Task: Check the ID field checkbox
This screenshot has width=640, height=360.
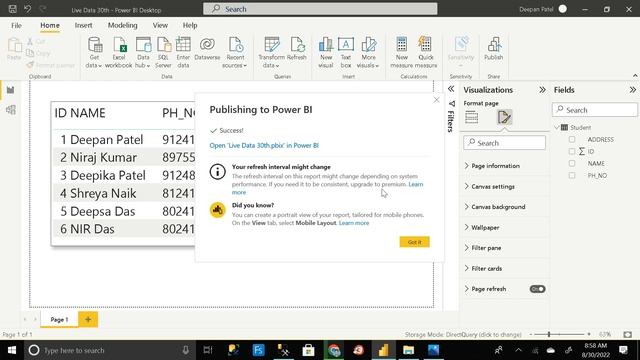Action: pyautogui.click(x=572, y=151)
